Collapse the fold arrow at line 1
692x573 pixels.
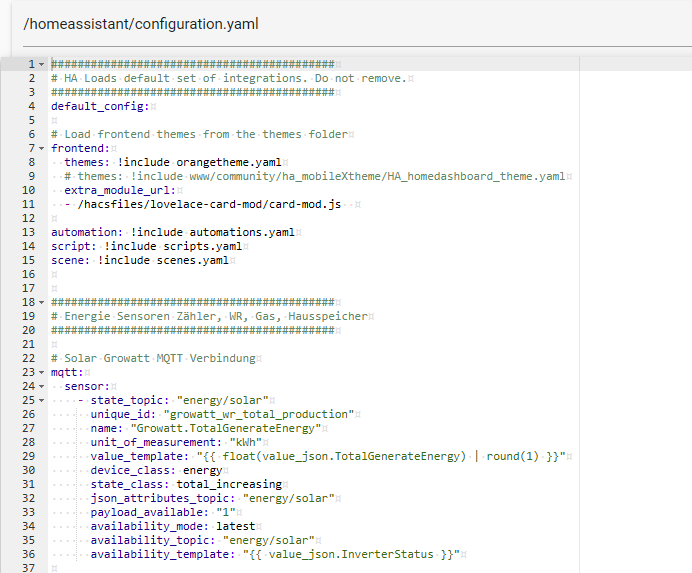pos(41,64)
